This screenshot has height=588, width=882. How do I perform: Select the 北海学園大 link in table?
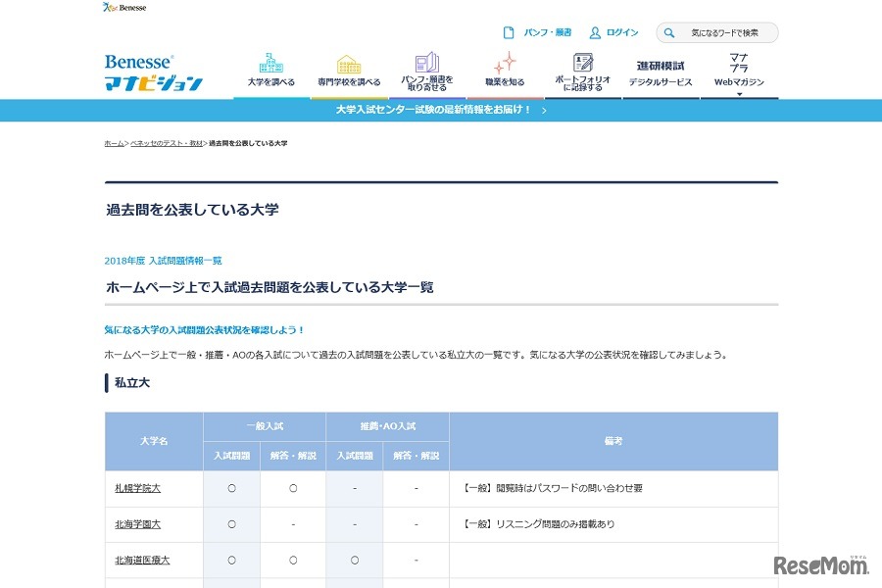[x=137, y=524]
